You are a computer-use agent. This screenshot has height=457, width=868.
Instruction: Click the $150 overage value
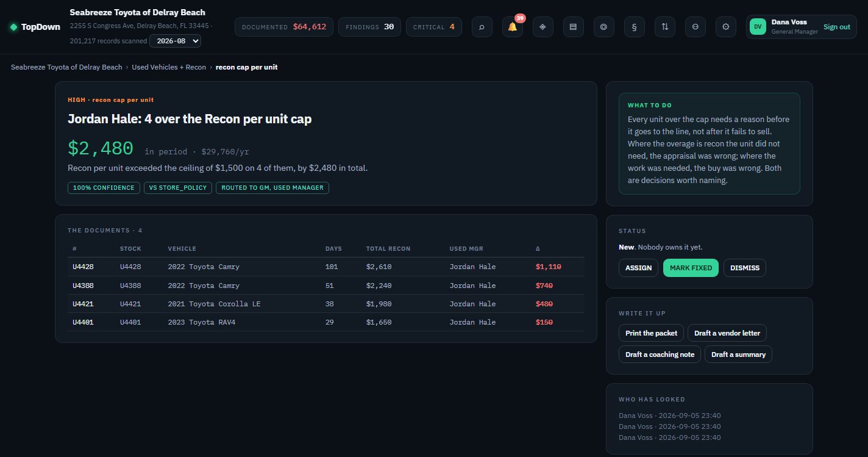(544, 322)
